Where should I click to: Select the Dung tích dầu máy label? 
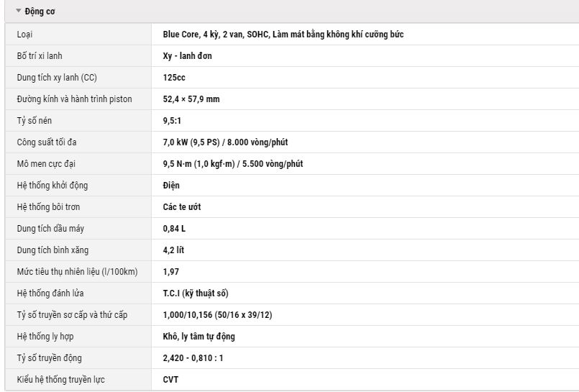click(50, 229)
